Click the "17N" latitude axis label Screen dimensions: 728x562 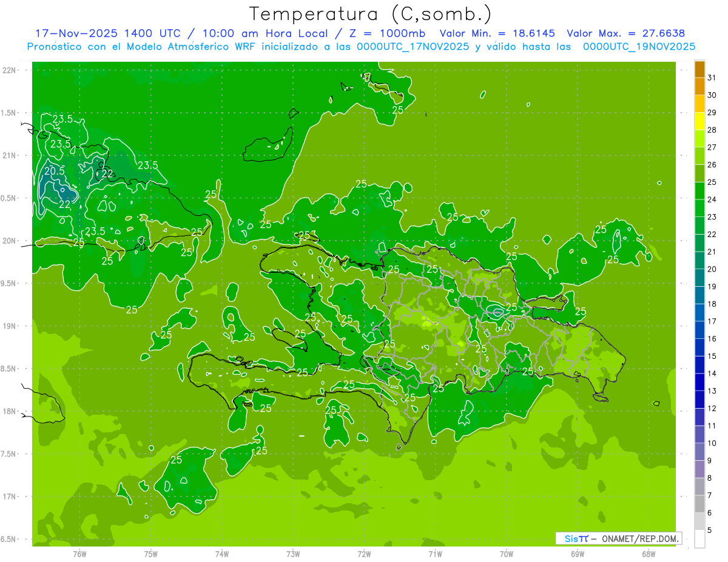[8, 497]
